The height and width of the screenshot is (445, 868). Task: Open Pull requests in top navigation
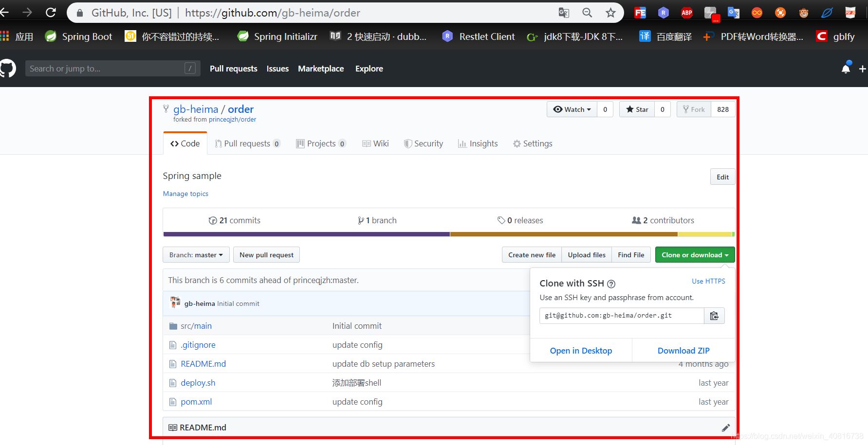click(x=234, y=69)
